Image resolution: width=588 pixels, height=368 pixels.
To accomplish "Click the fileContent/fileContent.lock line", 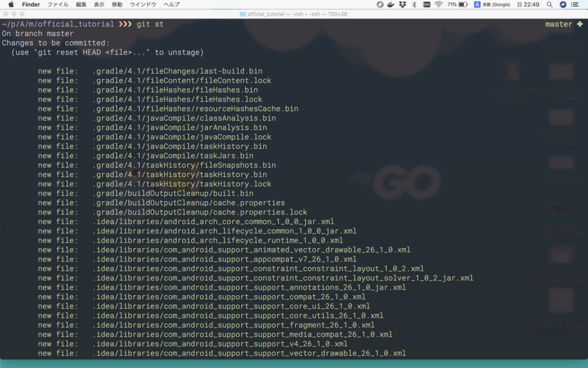I will (x=154, y=80).
